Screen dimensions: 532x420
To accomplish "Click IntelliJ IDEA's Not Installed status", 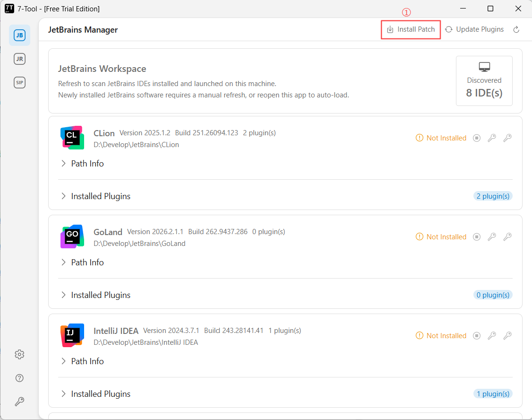I will click(x=441, y=335).
